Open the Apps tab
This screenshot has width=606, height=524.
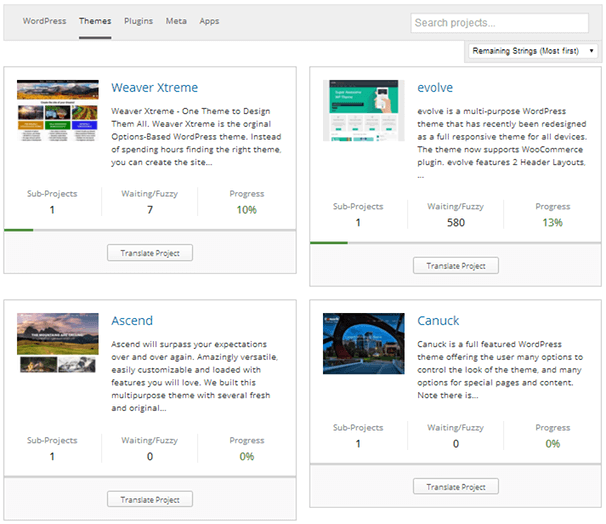tap(209, 21)
